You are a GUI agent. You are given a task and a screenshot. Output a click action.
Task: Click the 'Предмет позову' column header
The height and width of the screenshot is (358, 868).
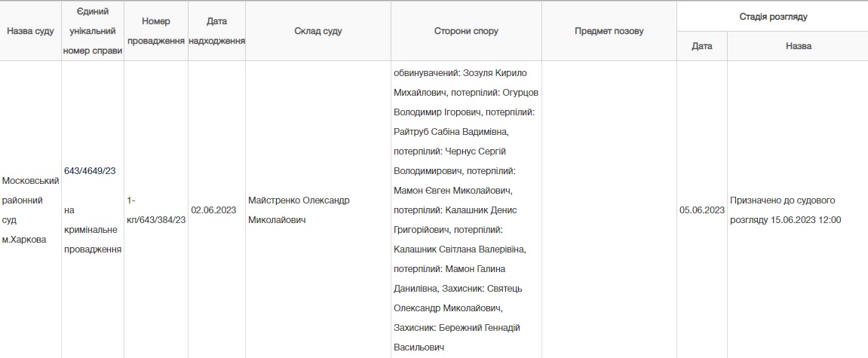coord(609,32)
